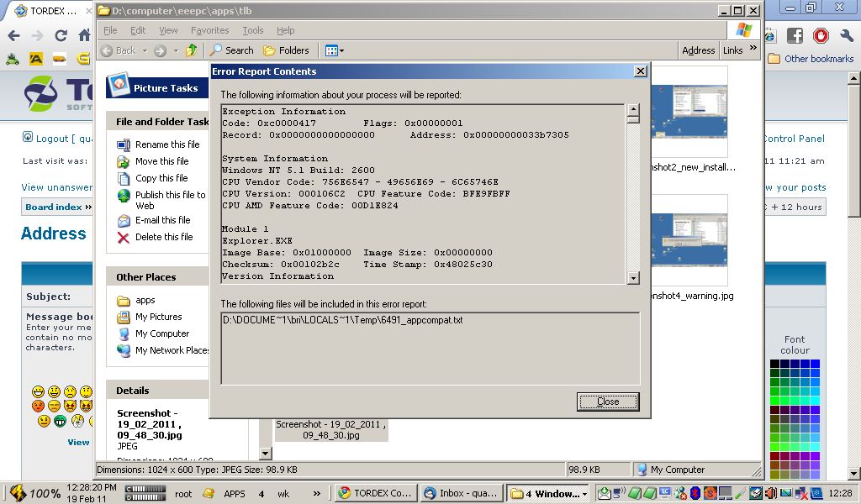Click the Up folder icon in Explorer toolbar

tap(192, 50)
